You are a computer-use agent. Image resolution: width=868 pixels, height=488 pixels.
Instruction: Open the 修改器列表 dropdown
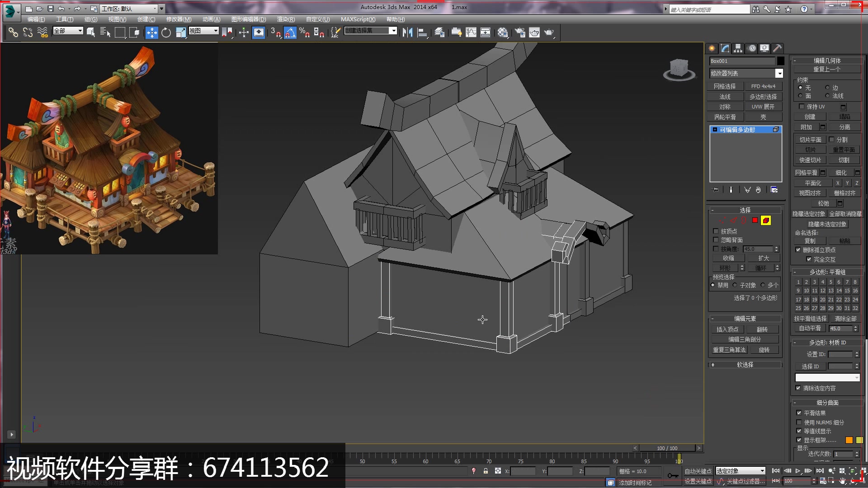tap(746, 73)
